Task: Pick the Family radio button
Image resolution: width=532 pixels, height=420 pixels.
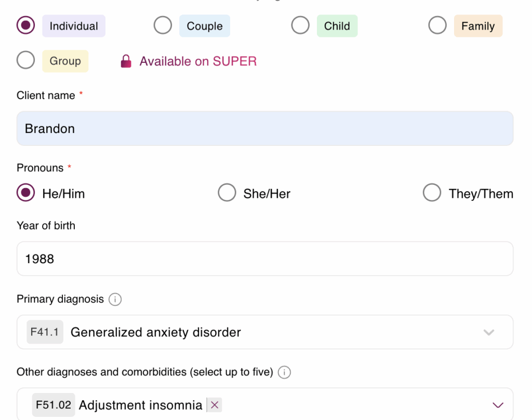Action: click(x=437, y=25)
